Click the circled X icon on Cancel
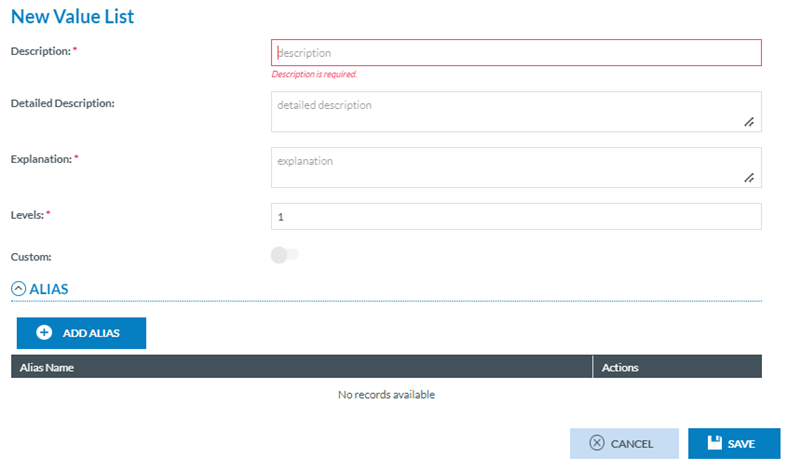Image resolution: width=788 pixels, height=471 pixels. coord(597,443)
